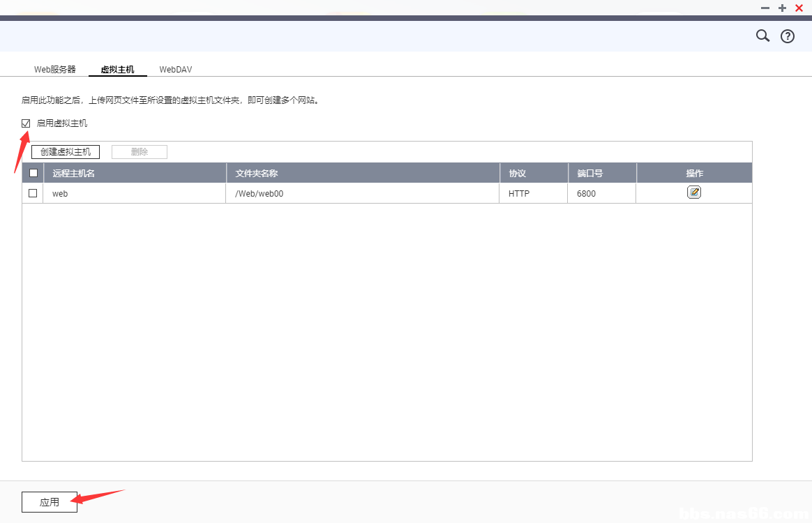Screen dimensions: 812x523
Task: Click the 文件夹名称 column header
Action: click(x=256, y=174)
